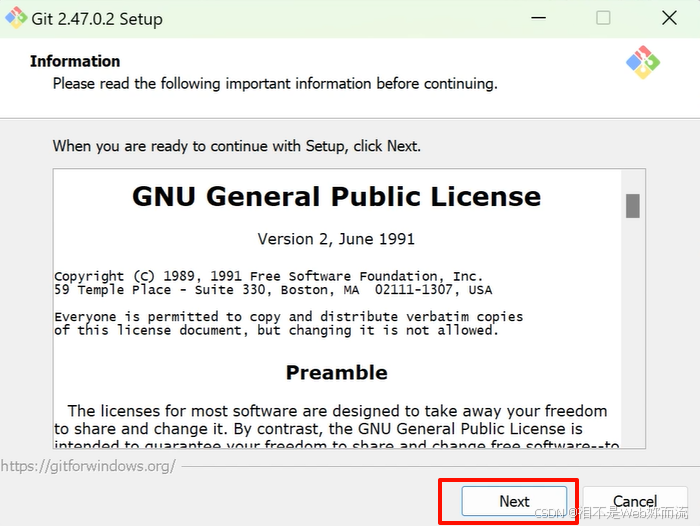Click 'of this license document' line
Image resolution: width=700 pixels, height=526 pixels.
[x=276, y=330]
